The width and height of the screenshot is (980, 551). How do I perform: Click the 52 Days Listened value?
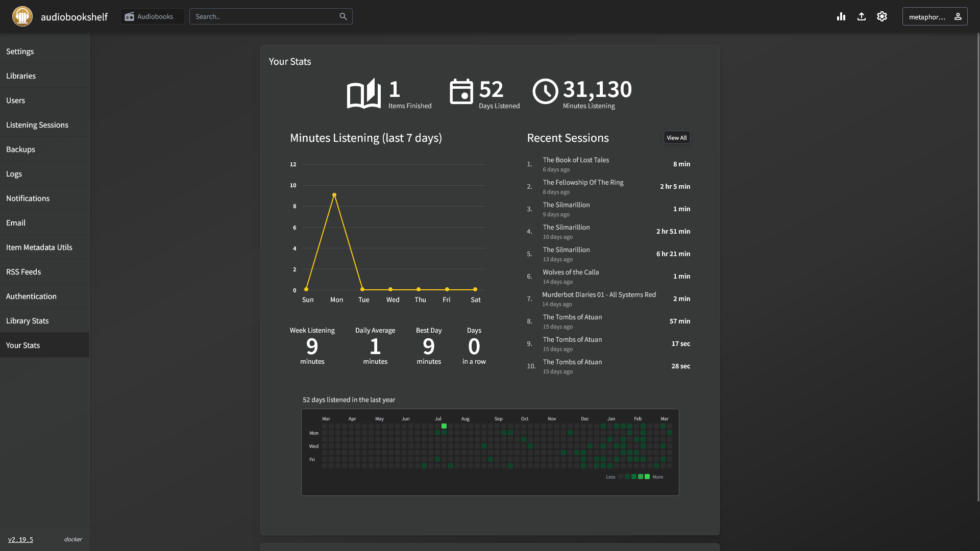(491, 89)
